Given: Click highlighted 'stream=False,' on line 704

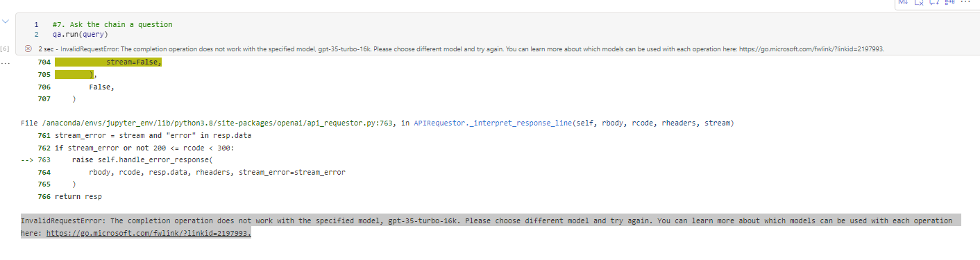Looking at the screenshot, I should click(133, 62).
